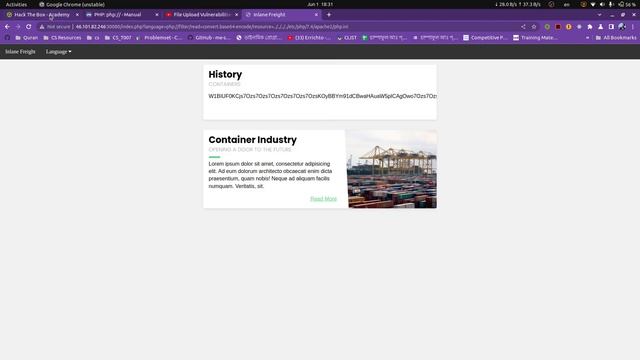This screenshot has width=640, height=360.
Task: Reload the current page
Action: pos(29,27)
